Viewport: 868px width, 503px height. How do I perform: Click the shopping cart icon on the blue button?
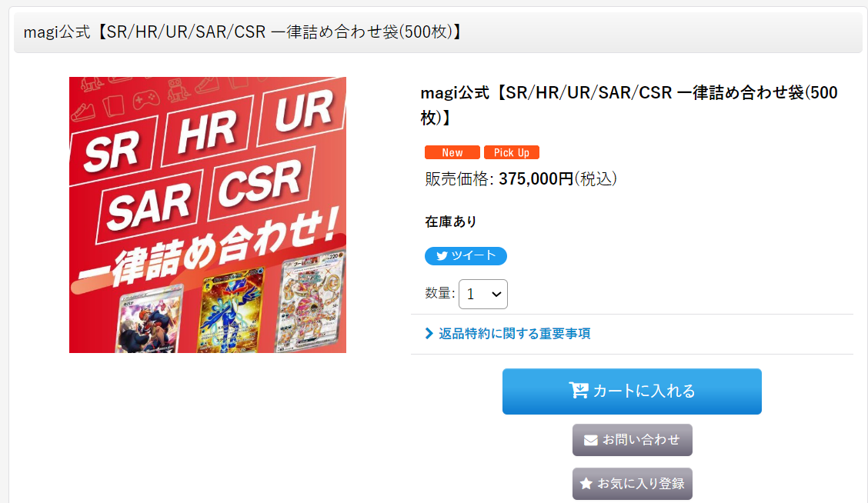pos(579,391)
